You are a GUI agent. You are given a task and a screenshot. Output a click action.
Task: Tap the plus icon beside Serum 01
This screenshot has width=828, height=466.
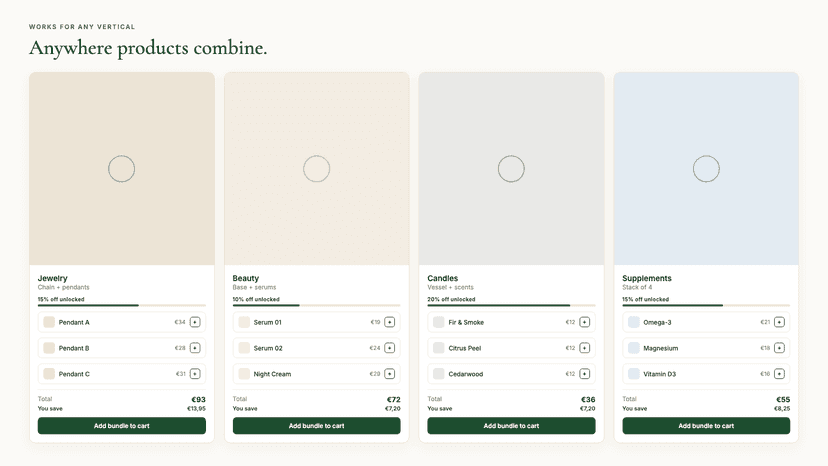pyautogui.click(x=390, y=322)
